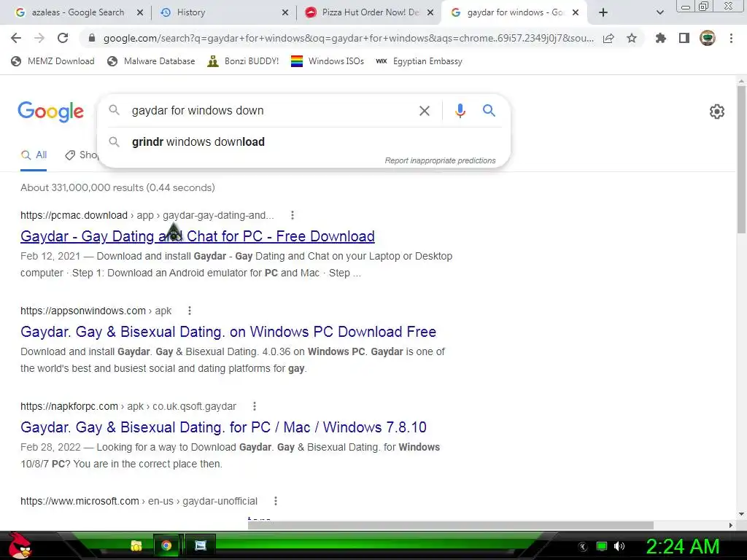The image size is (747, 560).
Task: Close the History tab
Action: (285, 13)
